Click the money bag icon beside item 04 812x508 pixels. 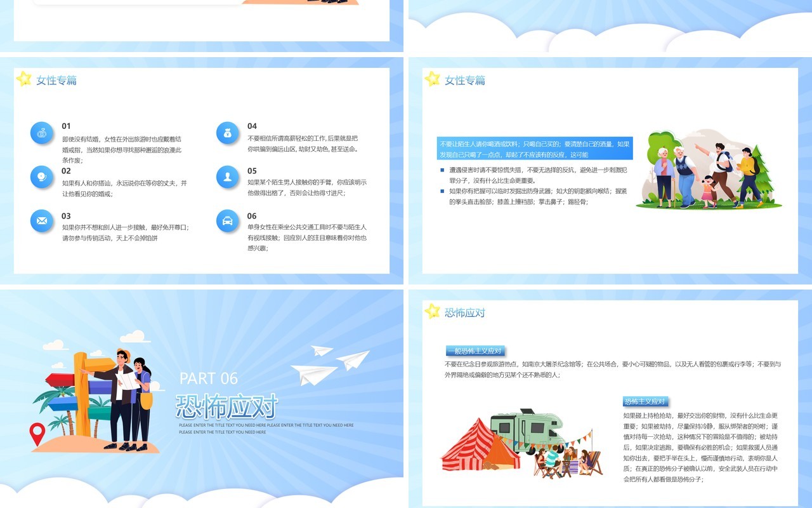228,133
